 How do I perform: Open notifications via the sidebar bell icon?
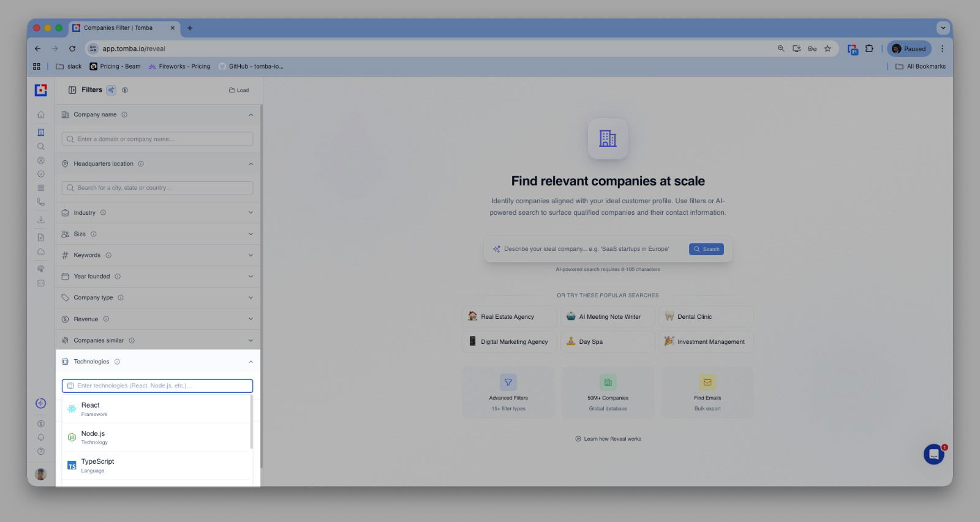click(x=41, y=438)
